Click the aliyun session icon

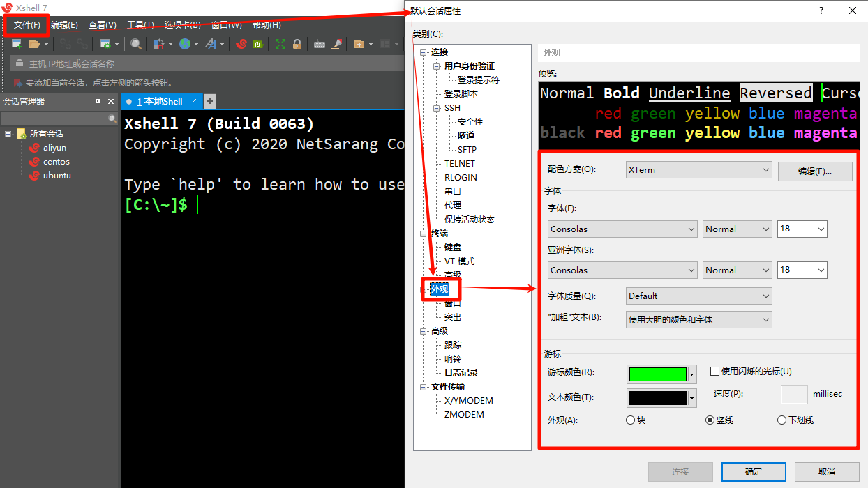point(34,148)
